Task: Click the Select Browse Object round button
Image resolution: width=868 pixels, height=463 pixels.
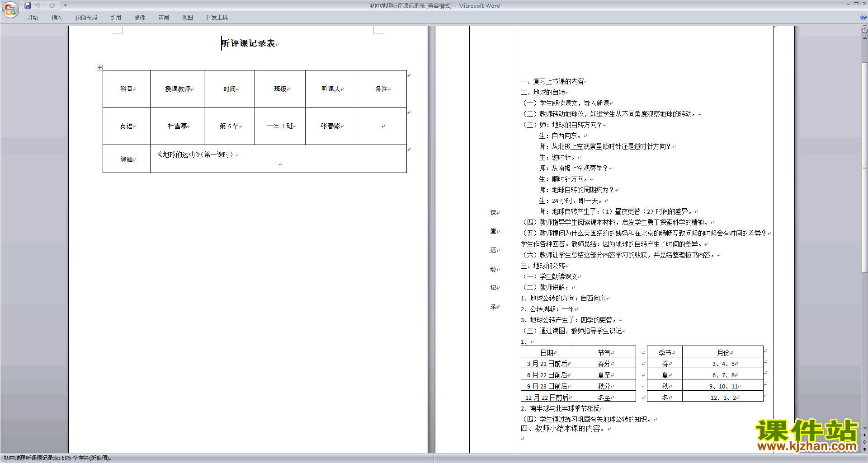Action: pos(864,442)
